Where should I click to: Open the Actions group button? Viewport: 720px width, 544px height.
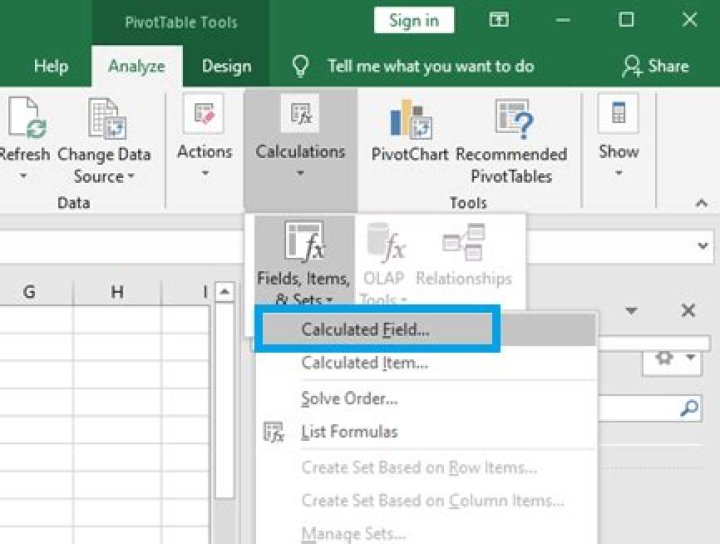point(204,135)
